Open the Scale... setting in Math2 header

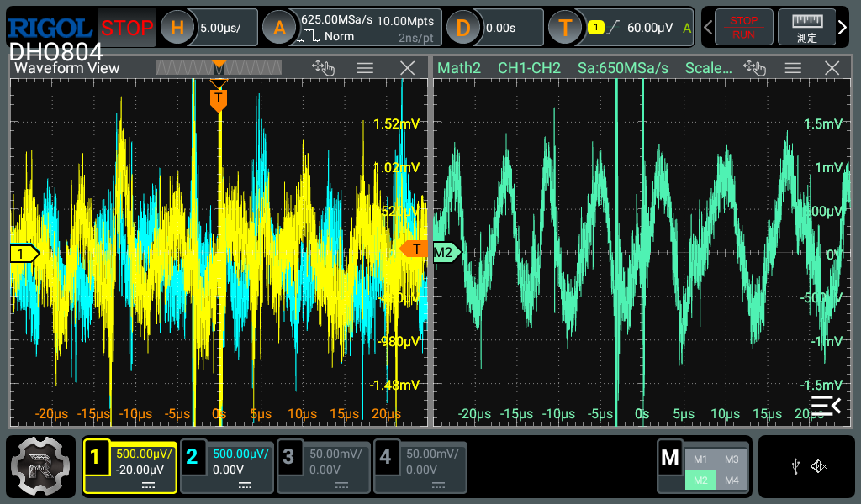tap(708, 68)
